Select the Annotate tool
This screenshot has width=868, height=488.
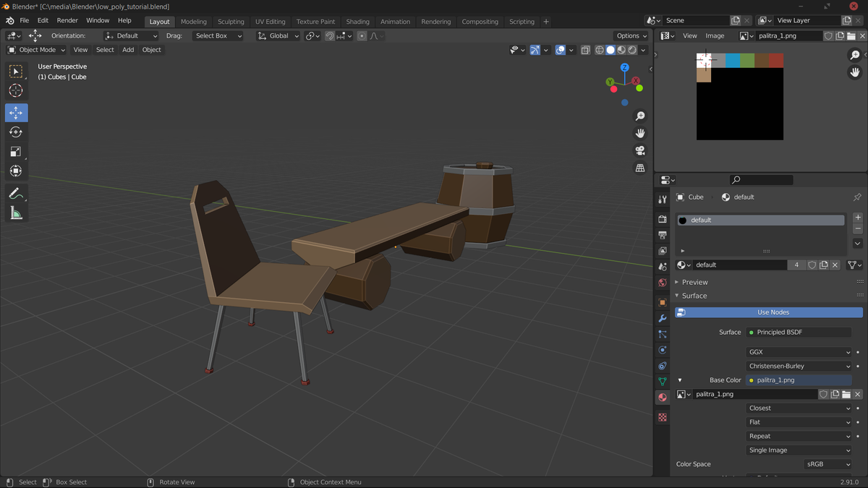[16, 194]
